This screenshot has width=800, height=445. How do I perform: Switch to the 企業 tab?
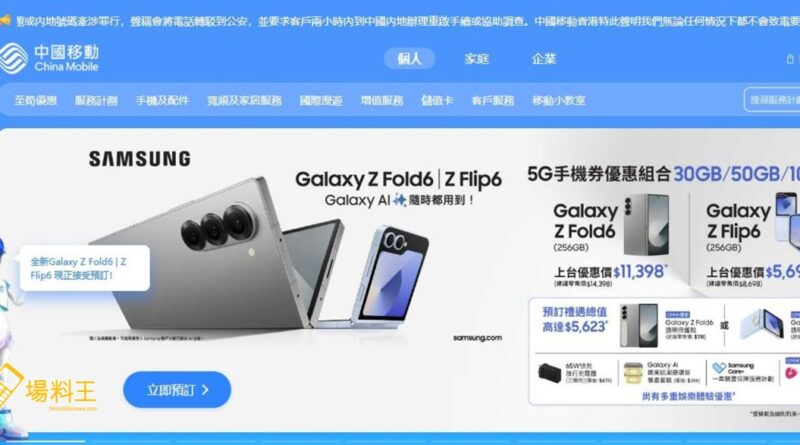[x=544, y=59]
